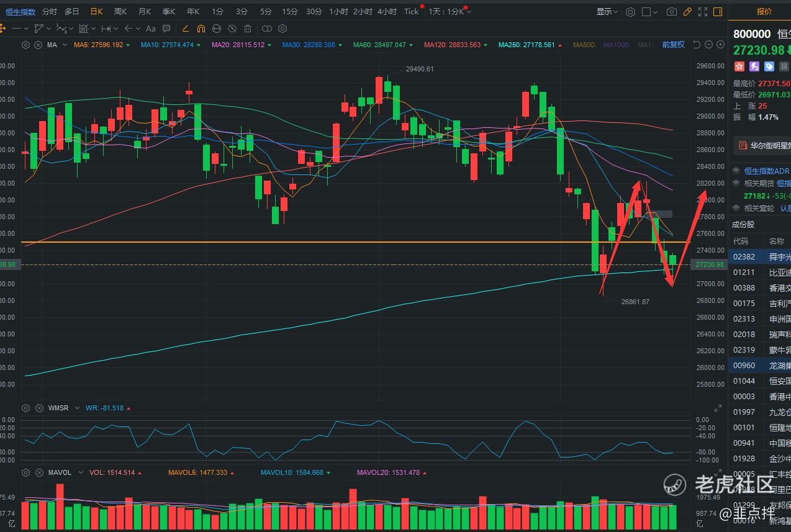
Task: Select the measure range chart tool
Action: coord(83,29)
